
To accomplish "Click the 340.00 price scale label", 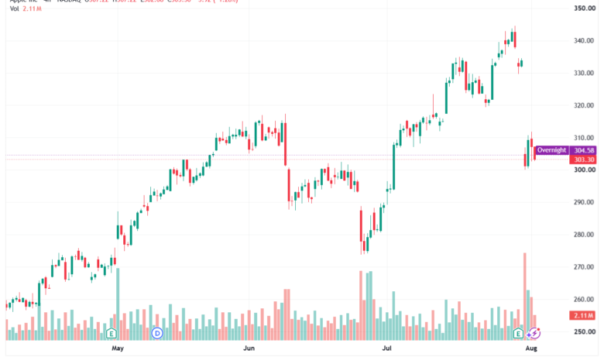I will coord(585,41).
